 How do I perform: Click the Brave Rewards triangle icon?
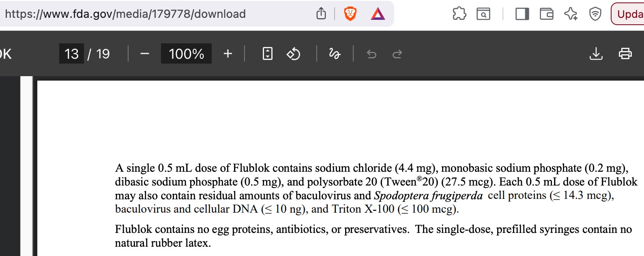click(378, 14)
